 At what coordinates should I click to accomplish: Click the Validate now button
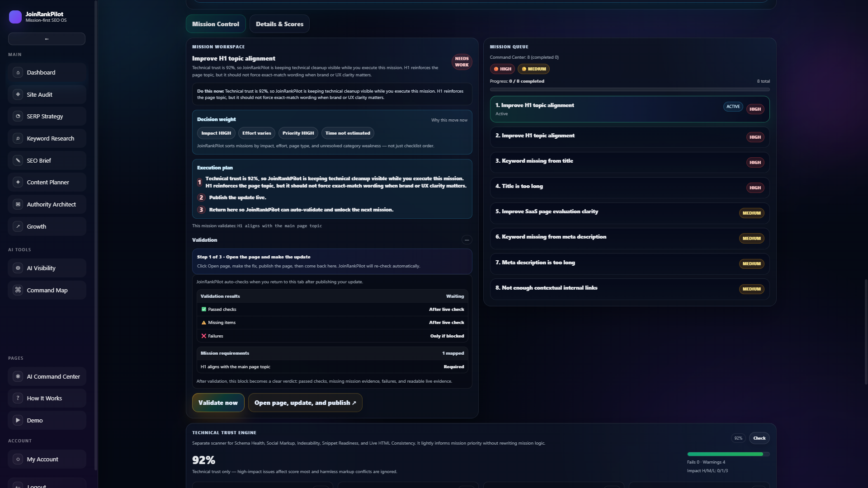pyautogui.click(x=218, y=403)
